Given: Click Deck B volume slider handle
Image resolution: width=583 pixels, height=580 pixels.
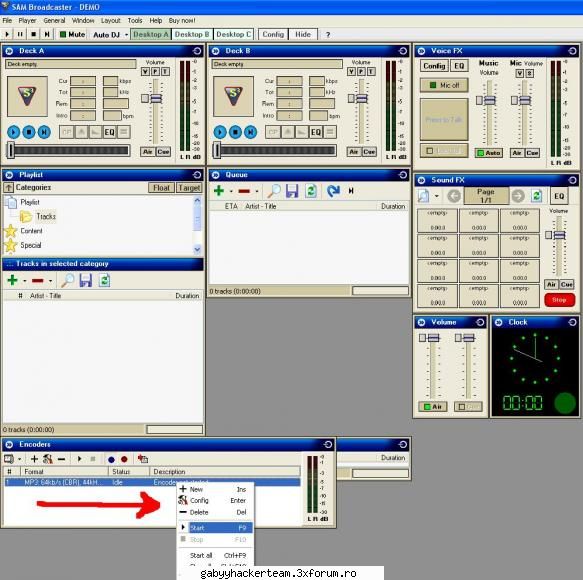Looking at the screenshot, I should pyautogui.click(x=362, y=99).
